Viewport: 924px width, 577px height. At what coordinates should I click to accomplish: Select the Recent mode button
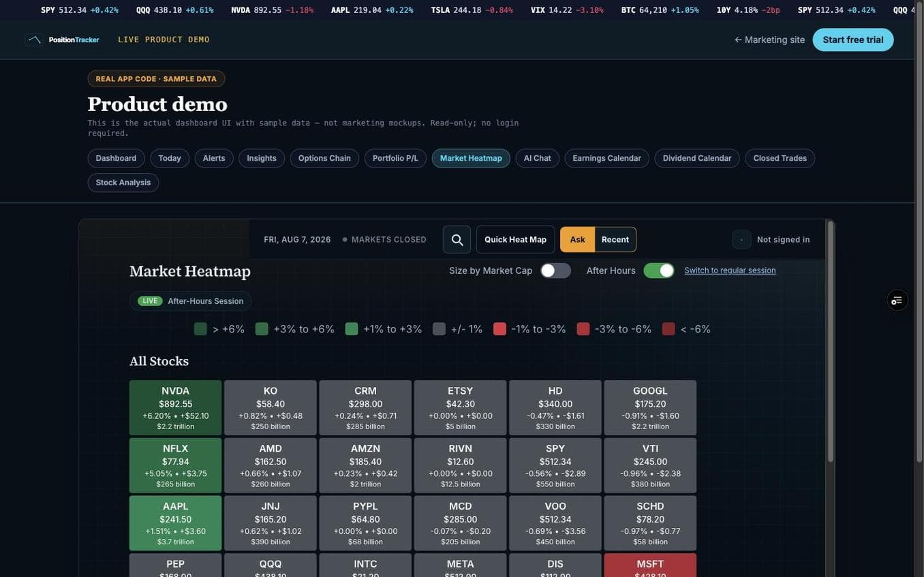click(x=615, y=240)
